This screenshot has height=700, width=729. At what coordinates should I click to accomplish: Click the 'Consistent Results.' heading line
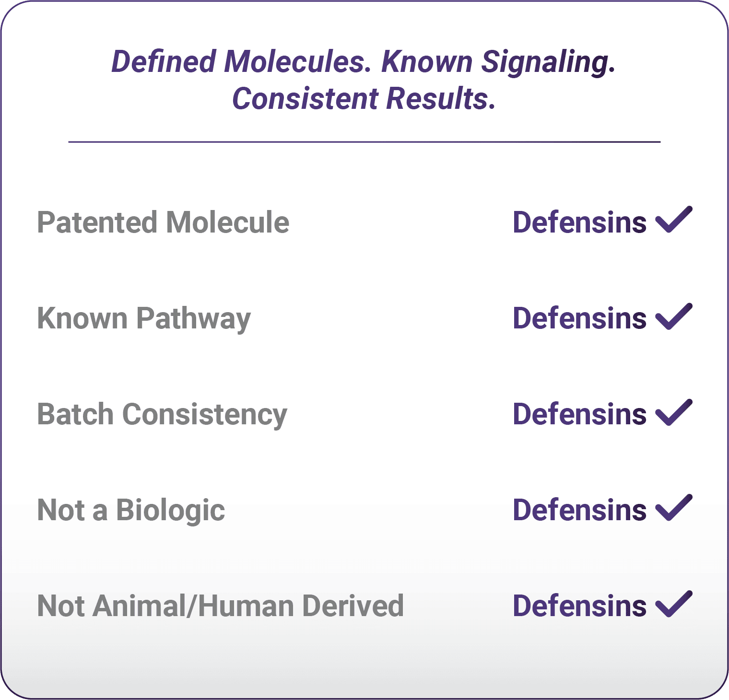point(364,99)
